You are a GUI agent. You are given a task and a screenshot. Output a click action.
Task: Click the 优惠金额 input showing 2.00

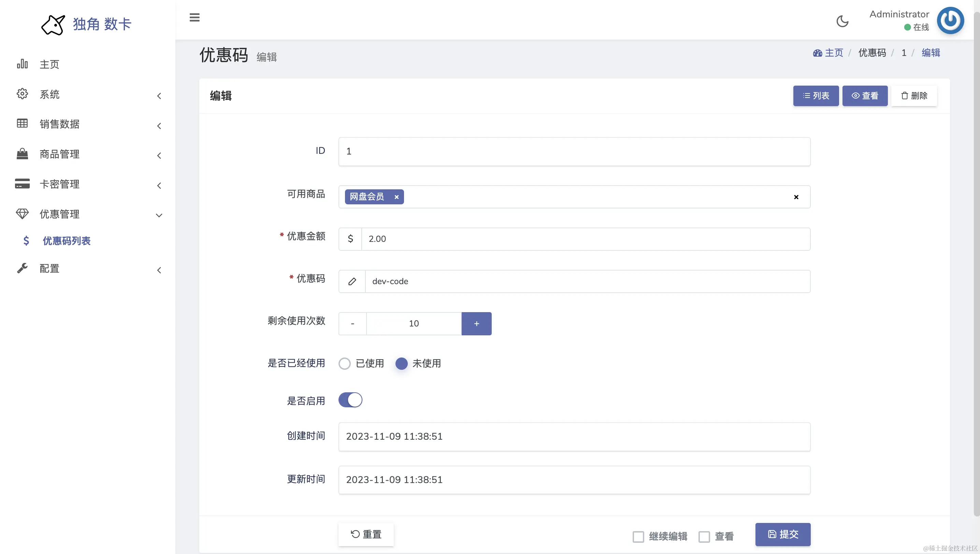point(586,239)
